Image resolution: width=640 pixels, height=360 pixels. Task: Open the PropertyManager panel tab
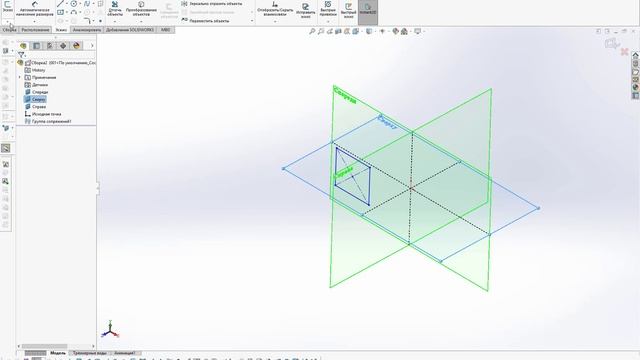(x=36, y=46)
